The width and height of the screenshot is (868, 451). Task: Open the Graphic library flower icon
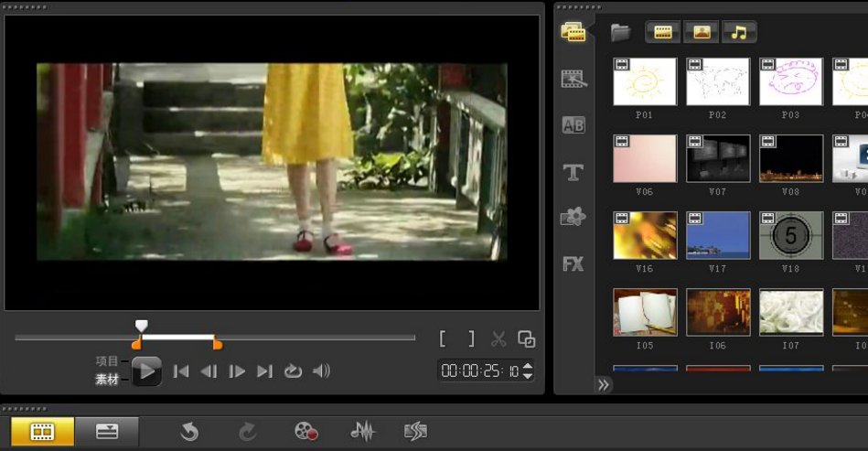573,218
